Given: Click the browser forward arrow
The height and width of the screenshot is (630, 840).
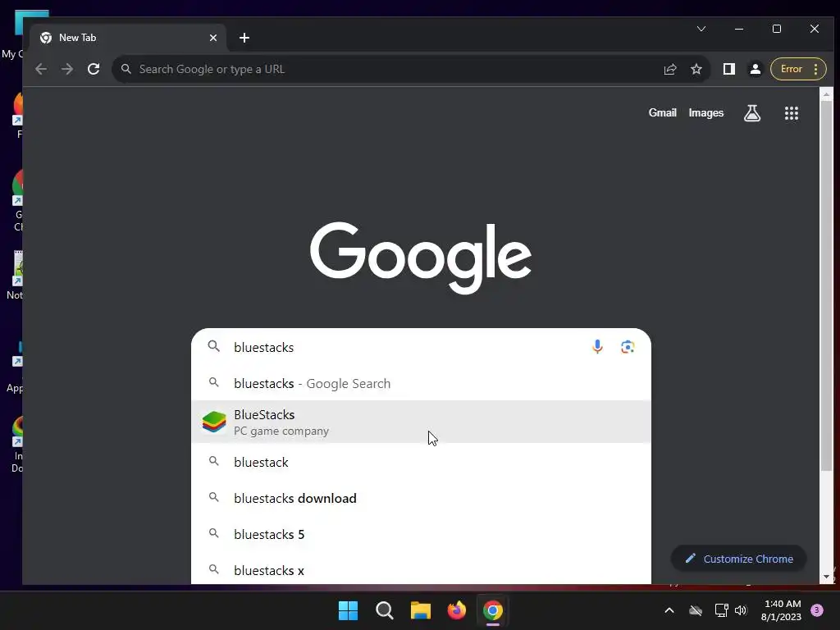Looking at the screenshot, I should pos(67,69).
